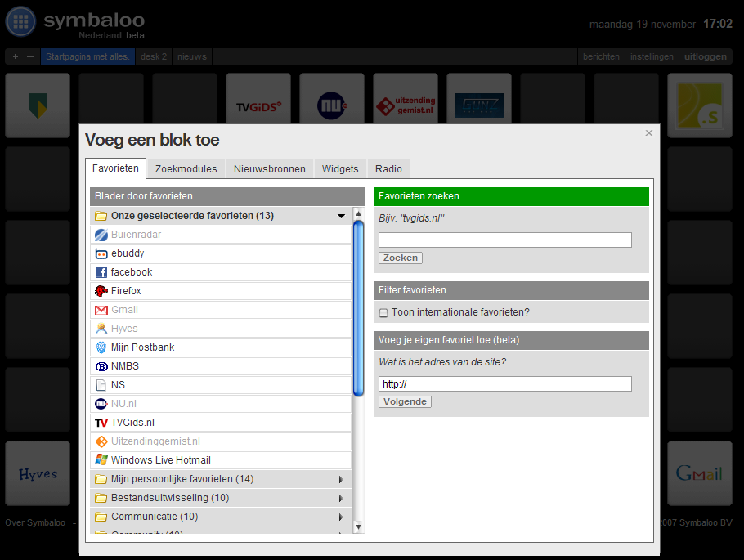This screenshot has height=560, width=744.
Task: Click the NU.nl round icon in the list
Action: (x=101, y=404)
